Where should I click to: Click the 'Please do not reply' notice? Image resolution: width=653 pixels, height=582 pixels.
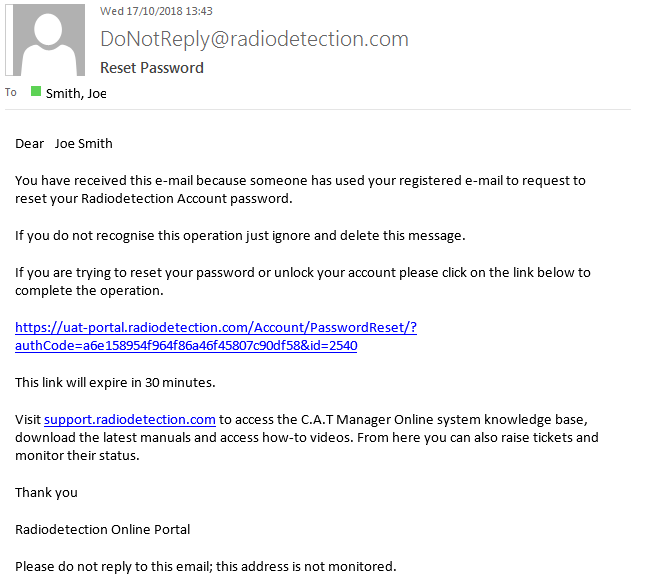[206, 567]
